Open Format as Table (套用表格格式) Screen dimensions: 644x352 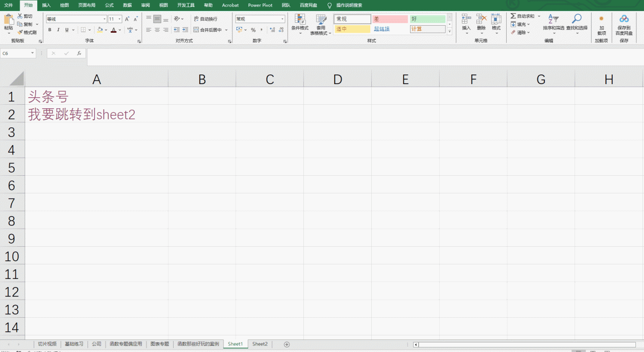pyautogui.click(x=320, y=24)
